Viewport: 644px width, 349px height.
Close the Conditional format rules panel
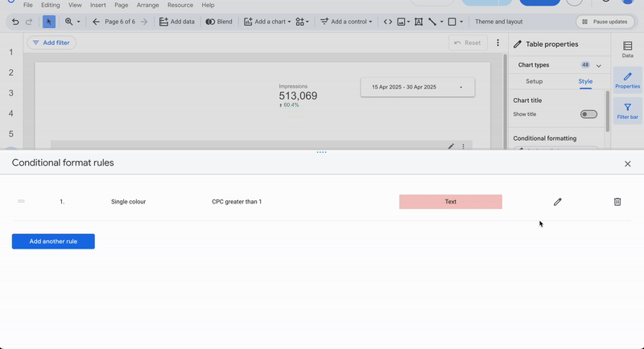point(628,163)
